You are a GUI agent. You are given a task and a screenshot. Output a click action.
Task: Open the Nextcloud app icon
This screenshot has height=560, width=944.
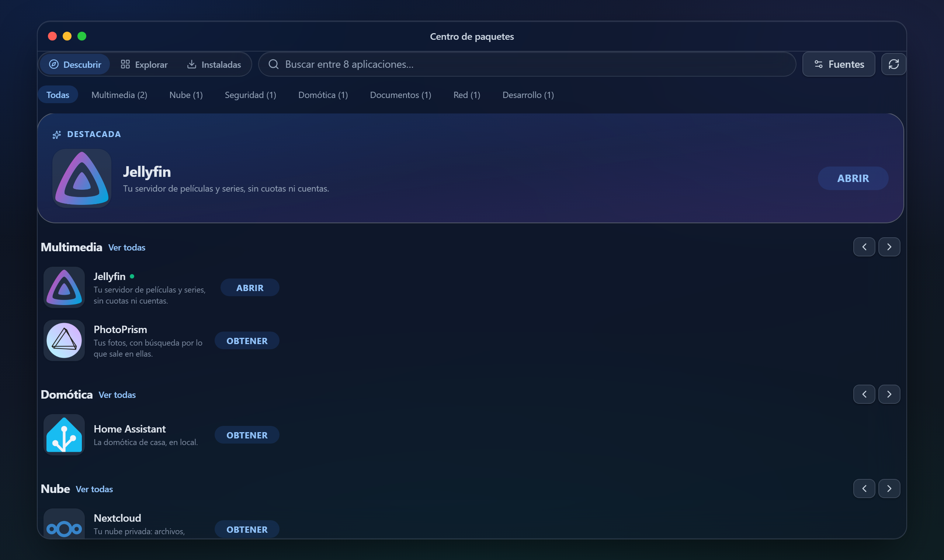64,524
